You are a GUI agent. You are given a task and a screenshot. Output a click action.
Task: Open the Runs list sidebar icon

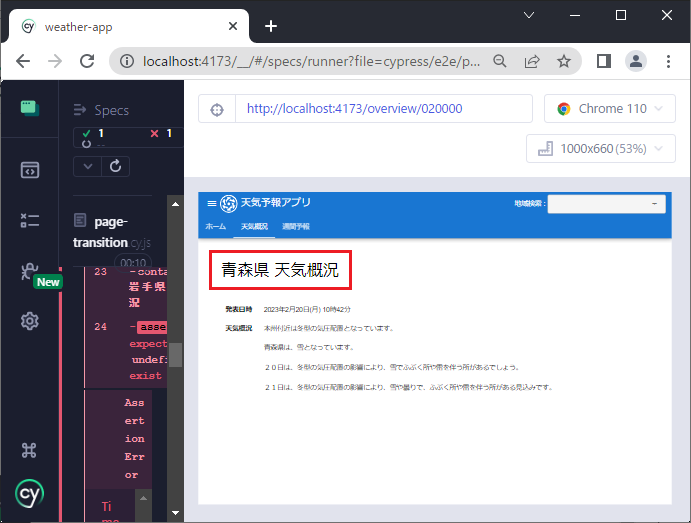[30, 220]
